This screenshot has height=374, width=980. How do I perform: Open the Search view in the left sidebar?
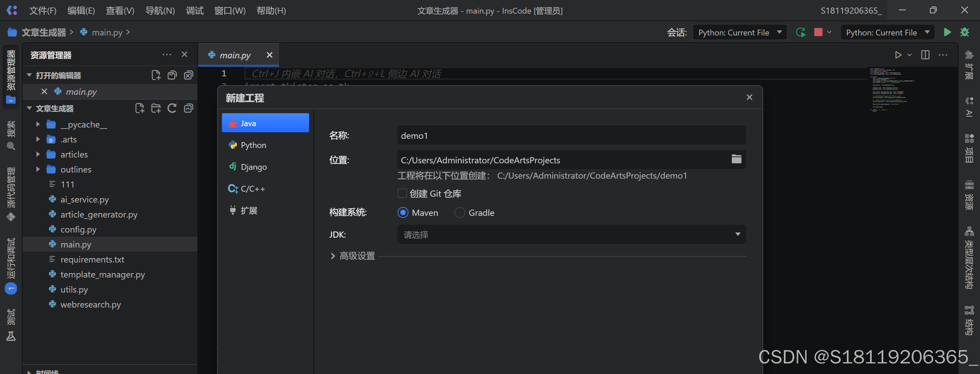click(11, 146)
